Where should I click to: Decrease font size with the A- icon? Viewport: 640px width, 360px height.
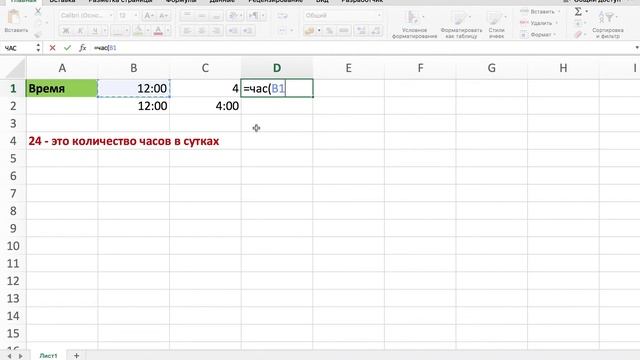pos(164,16)
